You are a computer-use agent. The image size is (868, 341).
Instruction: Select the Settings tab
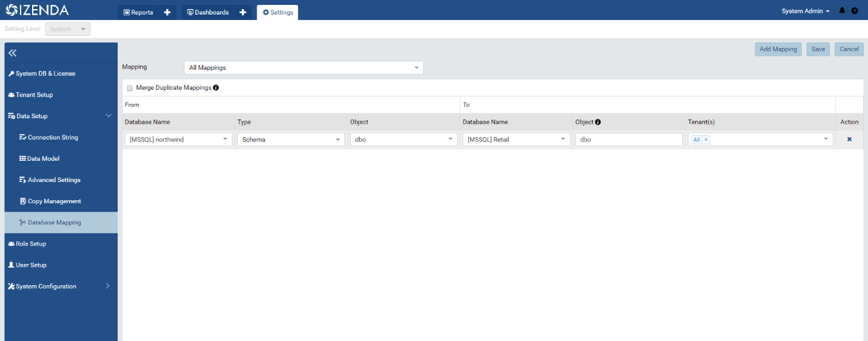278,12
